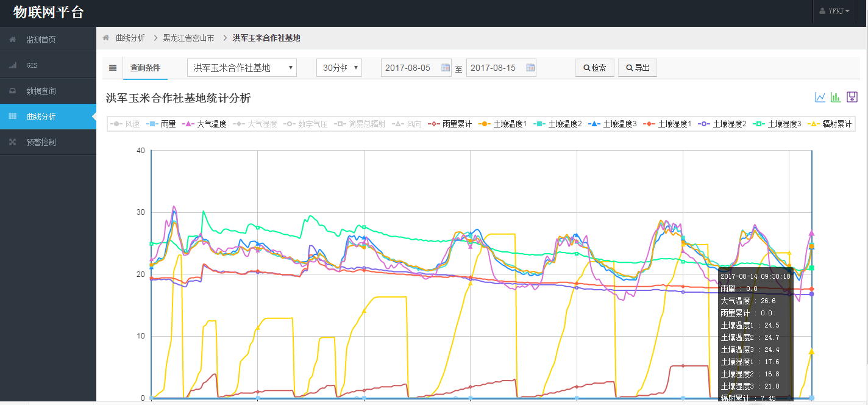Screen dimensions: 868x405
Task: Click the 导出 export button
Action: coord(637,68)
